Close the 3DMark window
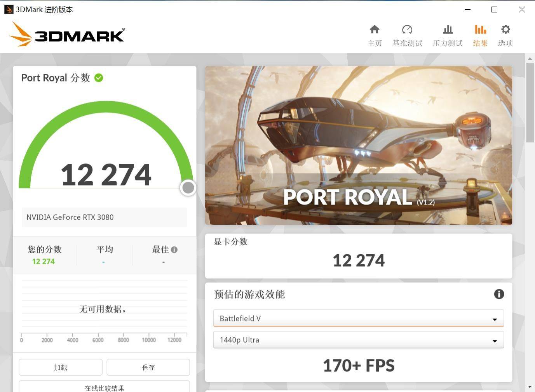 [x=522, y=9]
